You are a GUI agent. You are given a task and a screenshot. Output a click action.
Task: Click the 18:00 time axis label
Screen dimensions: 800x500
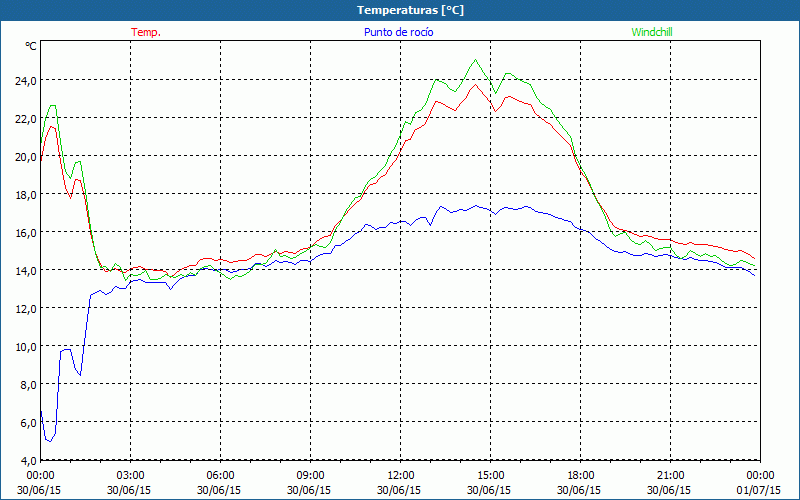(581, 476)
